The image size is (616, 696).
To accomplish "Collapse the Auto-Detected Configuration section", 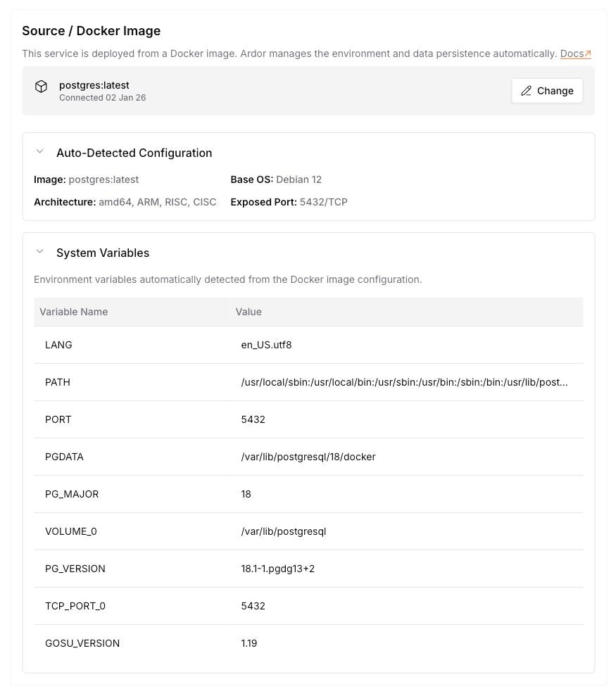I will tap(40, 150).
